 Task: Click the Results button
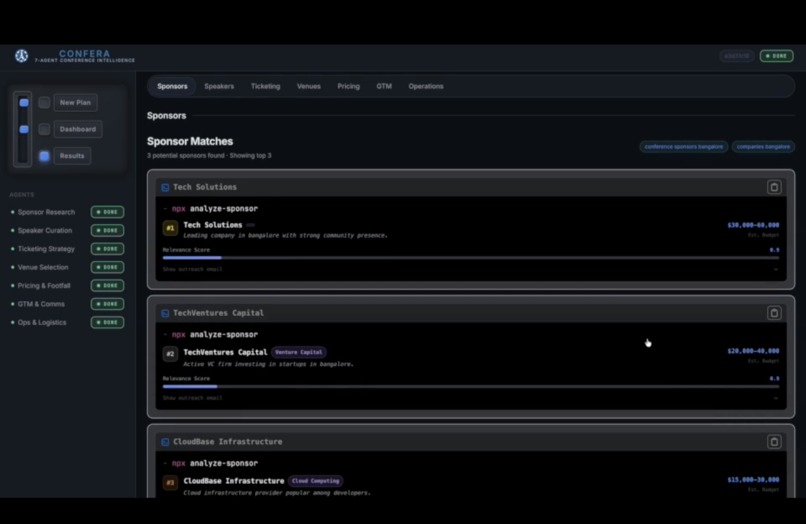pyautogui.click(x=72, y=156)
